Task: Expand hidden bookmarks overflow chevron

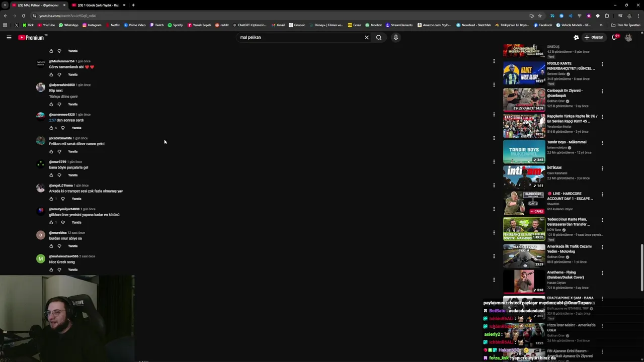Action: pos(601,25)
